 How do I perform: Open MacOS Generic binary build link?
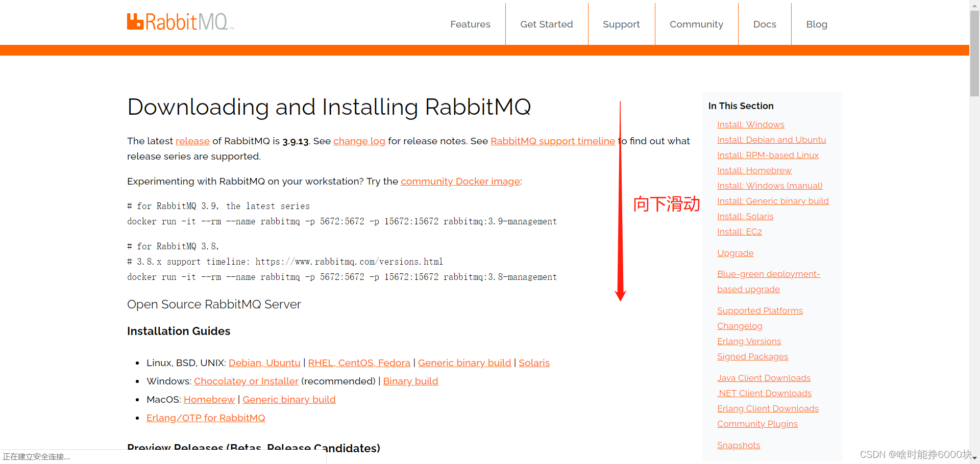coord(289,399)
